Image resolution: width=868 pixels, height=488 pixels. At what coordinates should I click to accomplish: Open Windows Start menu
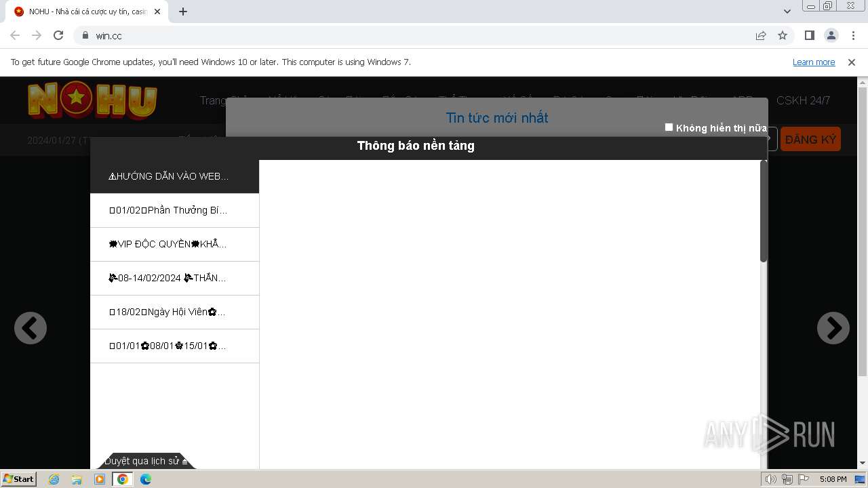tap(18, 479)
